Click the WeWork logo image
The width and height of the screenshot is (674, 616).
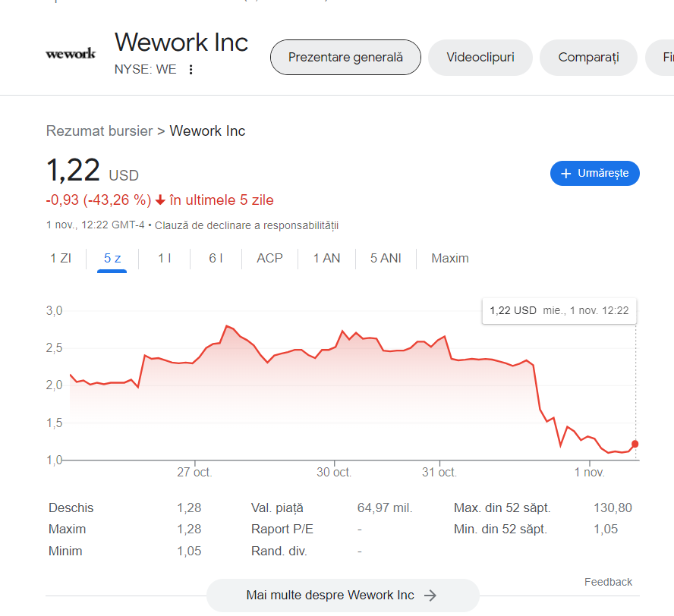coord(71,54)
